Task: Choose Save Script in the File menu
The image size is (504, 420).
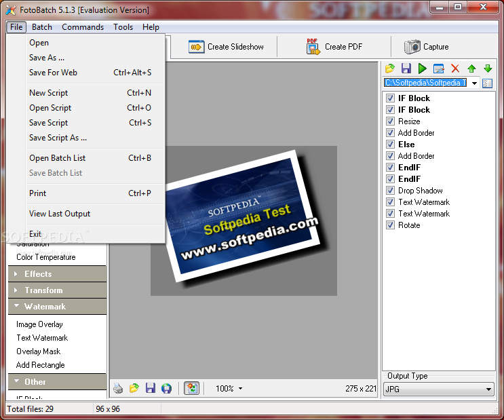Action: click(95, 123)
